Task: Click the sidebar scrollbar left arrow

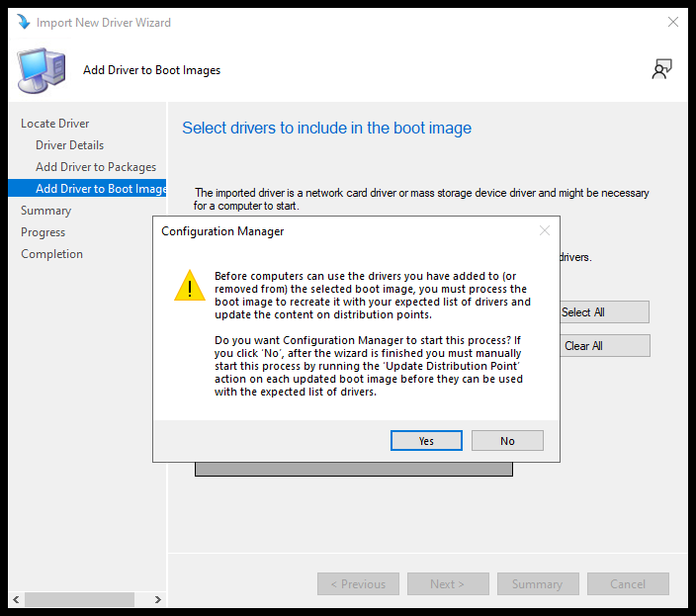Action: click(16, 600)
